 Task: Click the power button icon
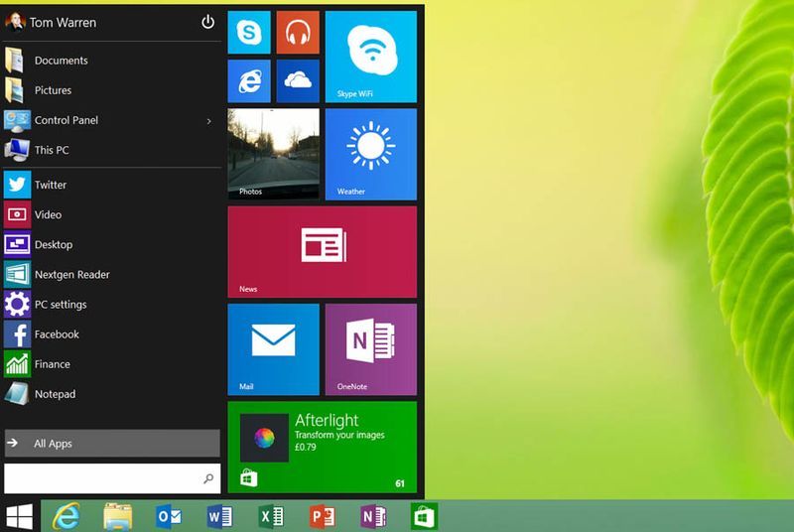207,22
